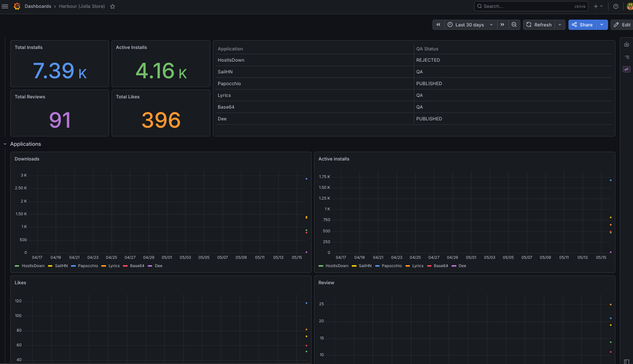Click the QA status in SailHN row
The image size is (633, 364).
[x=514, y=72]
